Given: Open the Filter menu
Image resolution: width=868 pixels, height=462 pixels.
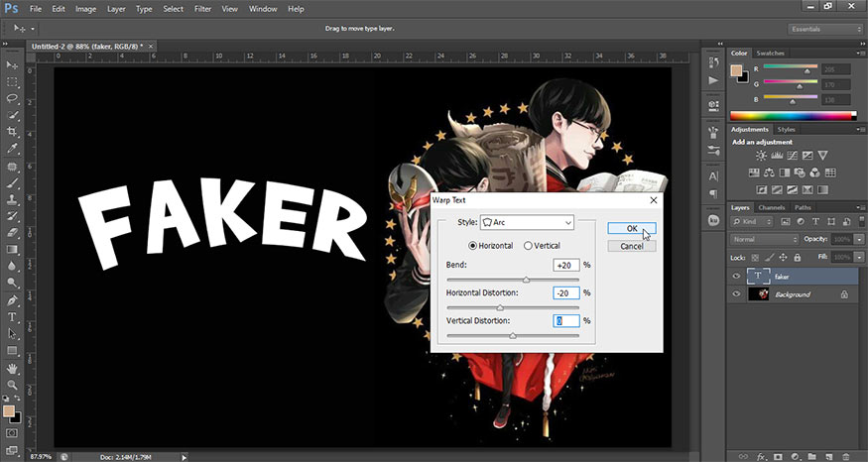Looking at the screenshot, I should click(202, 9).
